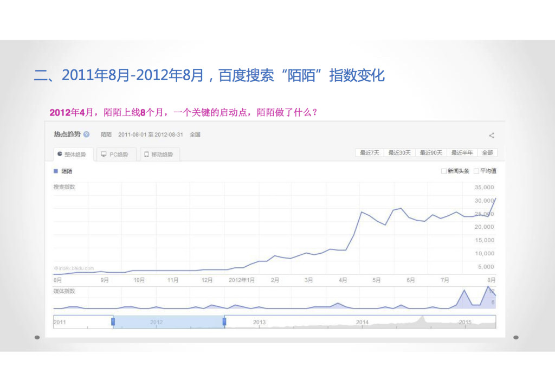Click the 2015 label in timeline navigator

[x=465, y=322]
